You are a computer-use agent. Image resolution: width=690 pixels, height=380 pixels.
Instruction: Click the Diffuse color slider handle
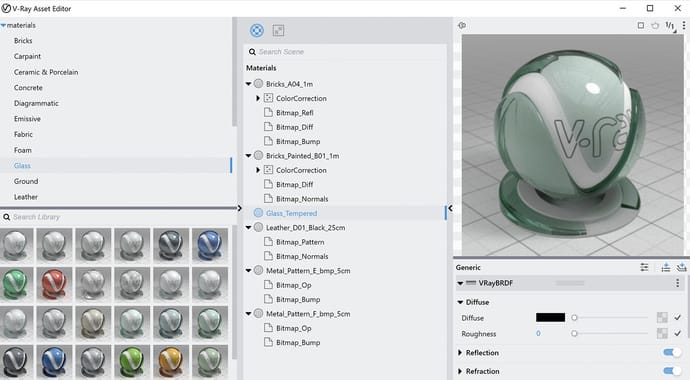point(574,318)
